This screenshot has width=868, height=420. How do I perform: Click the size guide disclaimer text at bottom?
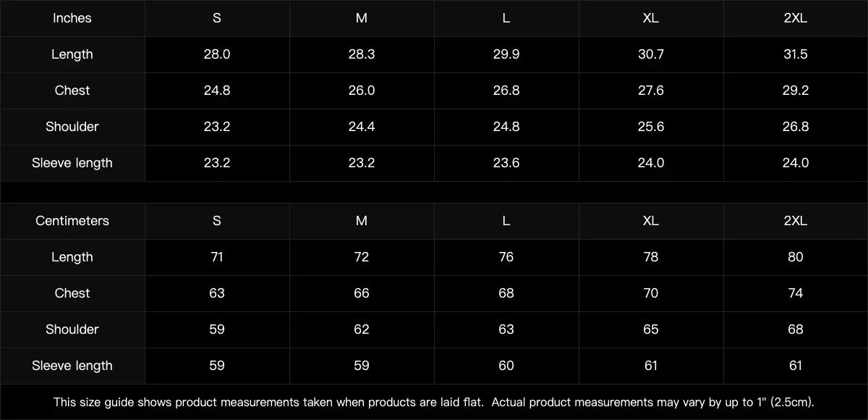tap(434, 402)
